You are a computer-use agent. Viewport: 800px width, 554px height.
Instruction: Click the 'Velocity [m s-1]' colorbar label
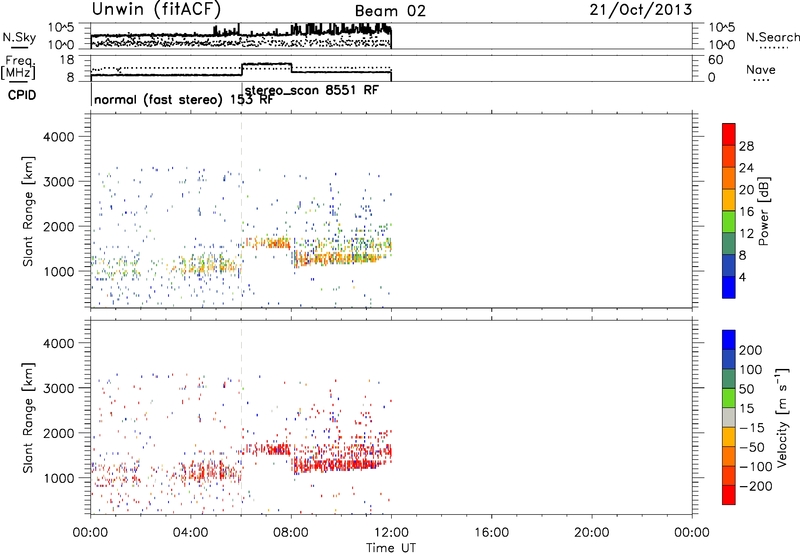click(x=782, y=417)
